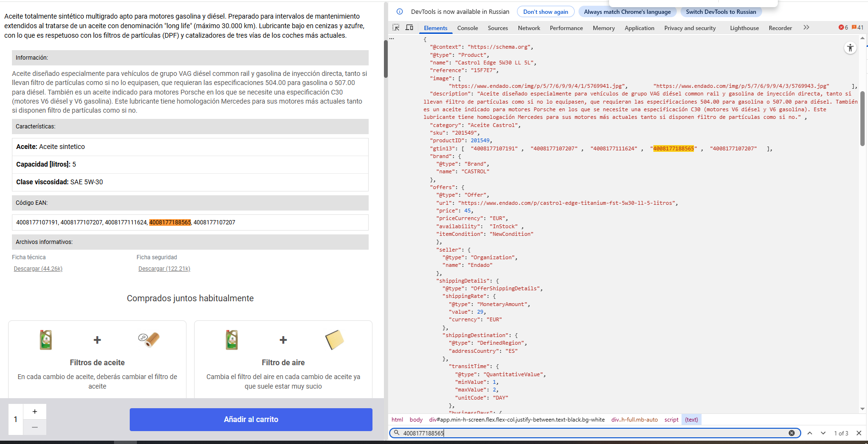Screen dimensions: 868x444
Task: Select html in the breadcrumb bar
Action: click(x=397, y=420)
